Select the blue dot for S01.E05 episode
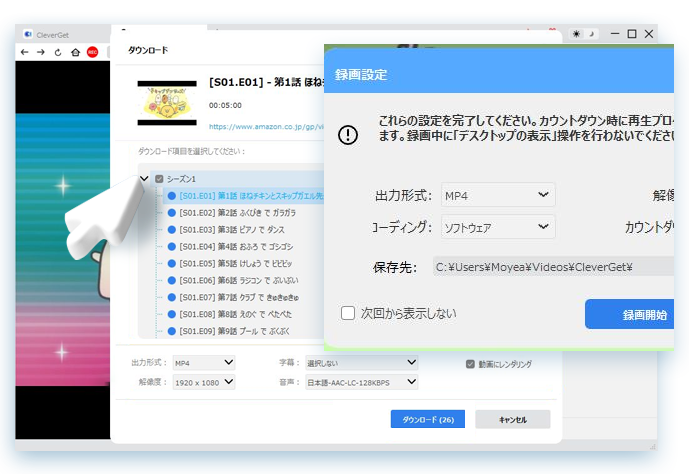Image resolution: width=689 pixels, height=474 pixels. tap(172, 264)
